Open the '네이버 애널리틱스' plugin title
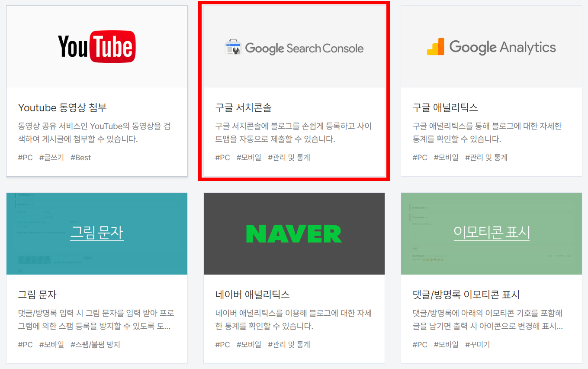Viewport: 588px width, 369px height. click(252, 295)
